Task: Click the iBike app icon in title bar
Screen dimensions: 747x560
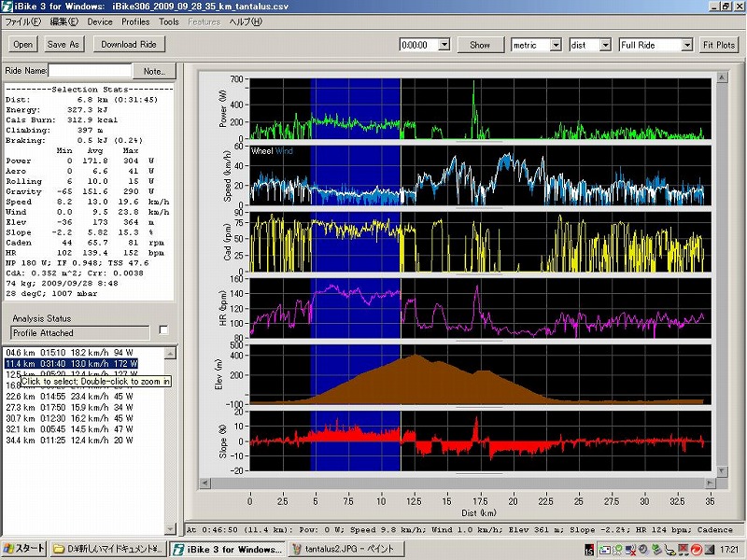Action: pyautogui.click(x=7, y=7)
